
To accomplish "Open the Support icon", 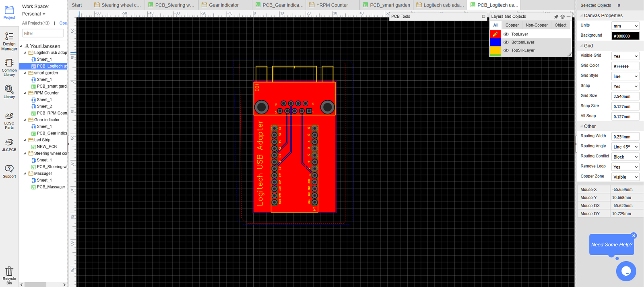I will pyautogui.click(x=9, y=171).
